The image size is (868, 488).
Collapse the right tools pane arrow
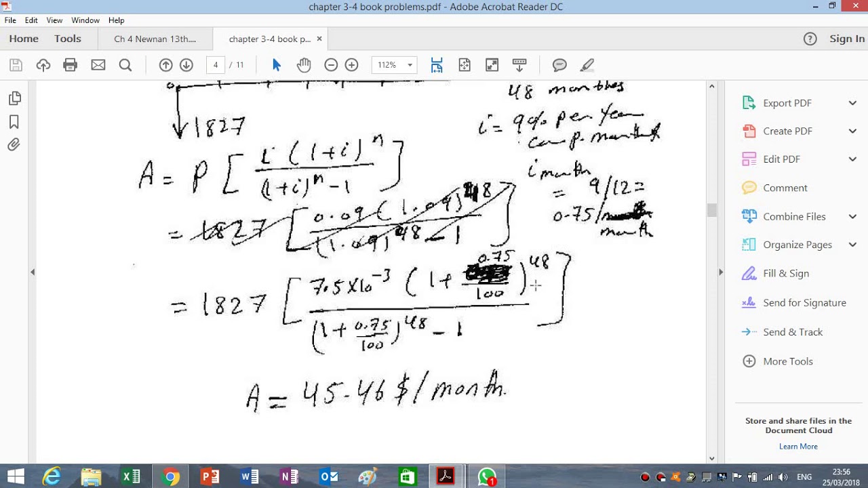click(x=720, y=272)
